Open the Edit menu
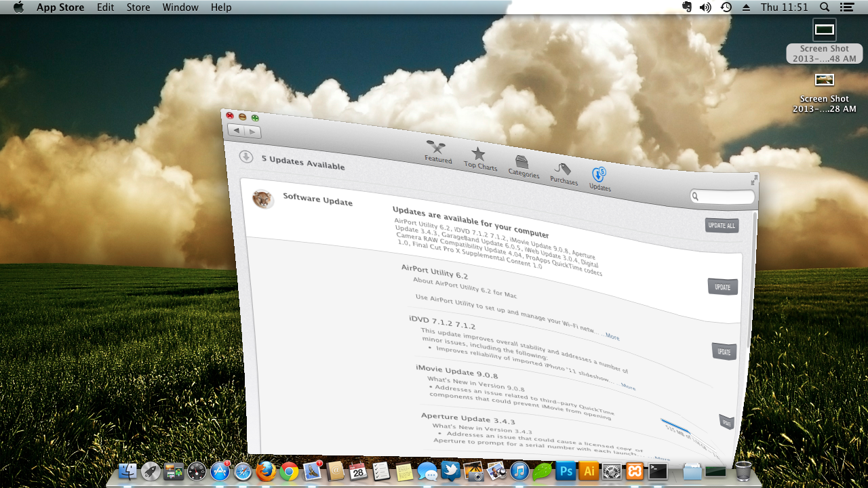Screen dimensions: 868x488 coord(105,7)
